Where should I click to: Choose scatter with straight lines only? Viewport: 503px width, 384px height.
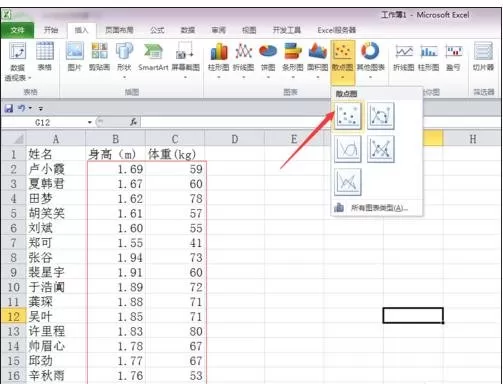(348, 182)
